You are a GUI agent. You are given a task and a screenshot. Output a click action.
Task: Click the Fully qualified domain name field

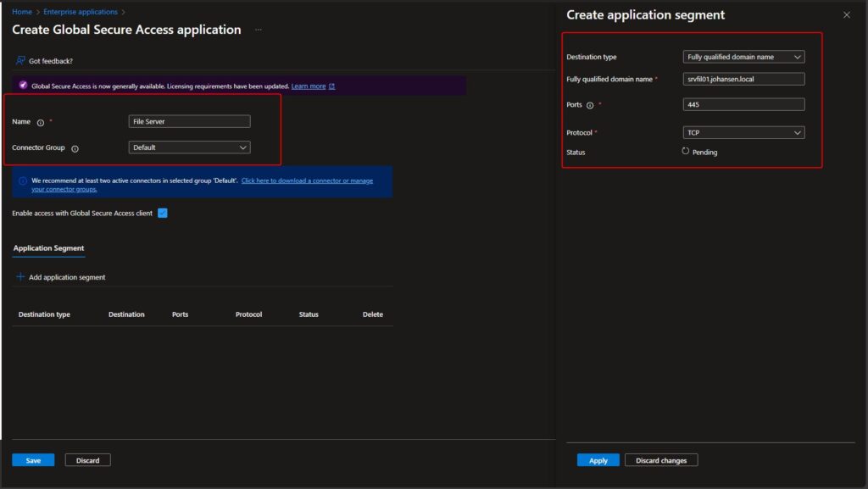coord(743,79)
